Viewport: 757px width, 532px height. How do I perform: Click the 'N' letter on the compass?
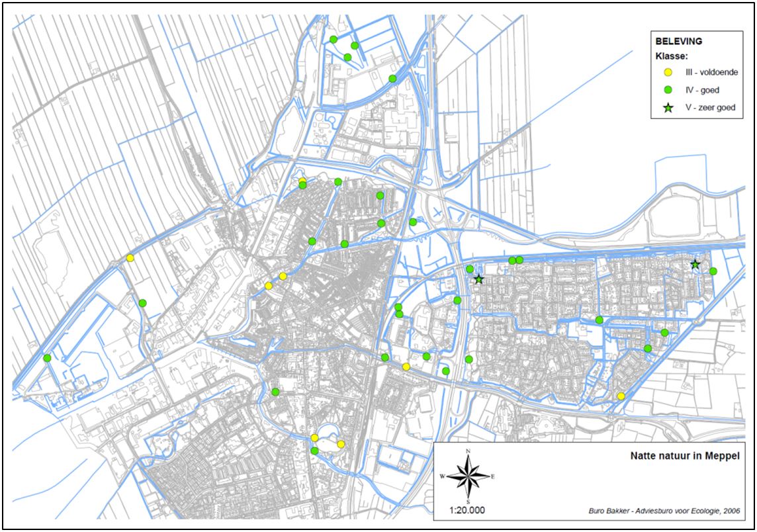coord(468,452)
